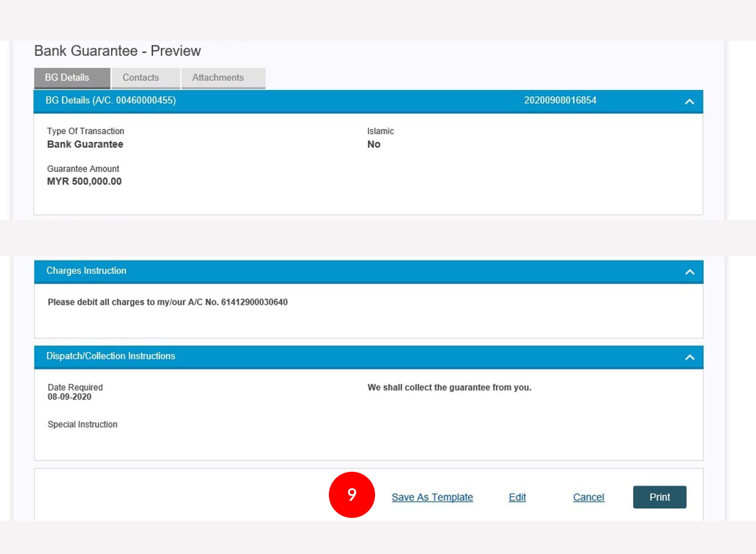Click the BG Details account header title
Screen dimensions: 756x554
tap(110, 100)
